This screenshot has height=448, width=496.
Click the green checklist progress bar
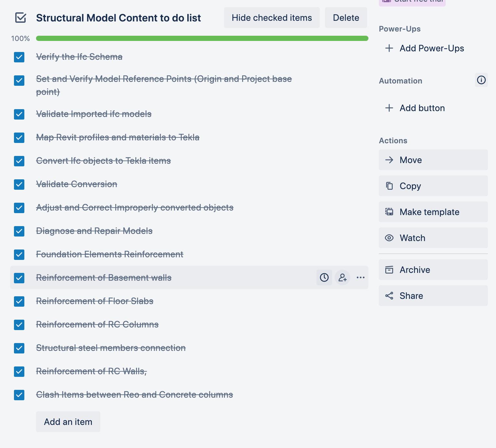coord(202,38)
